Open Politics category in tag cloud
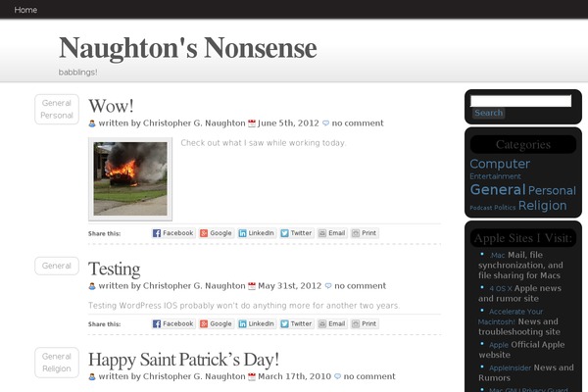 (x=505, y=208)
